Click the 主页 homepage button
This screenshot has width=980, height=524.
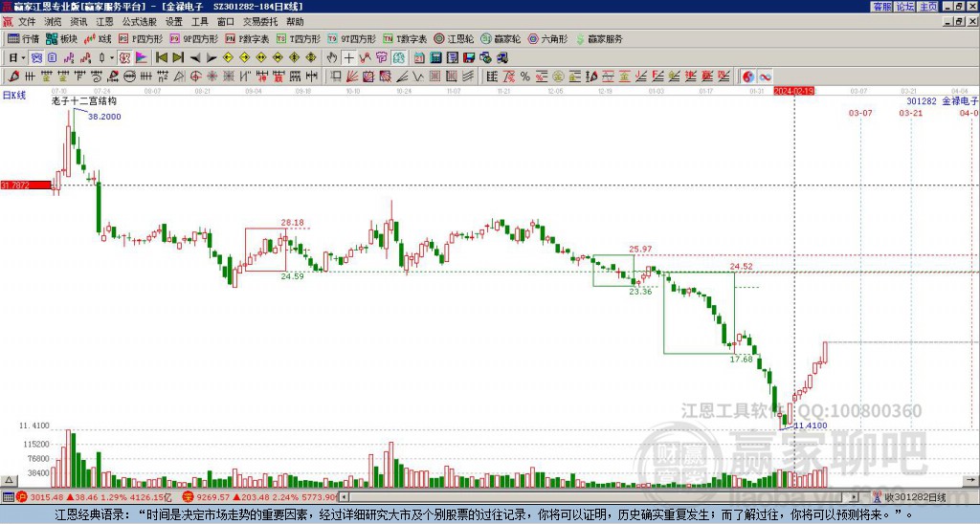click(928, 7)
